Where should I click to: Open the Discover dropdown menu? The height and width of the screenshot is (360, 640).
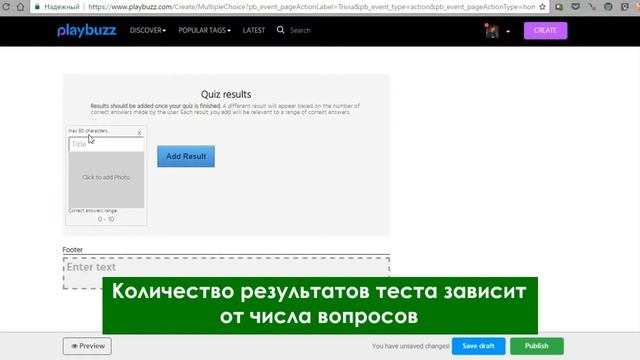(x=148, y=30)
